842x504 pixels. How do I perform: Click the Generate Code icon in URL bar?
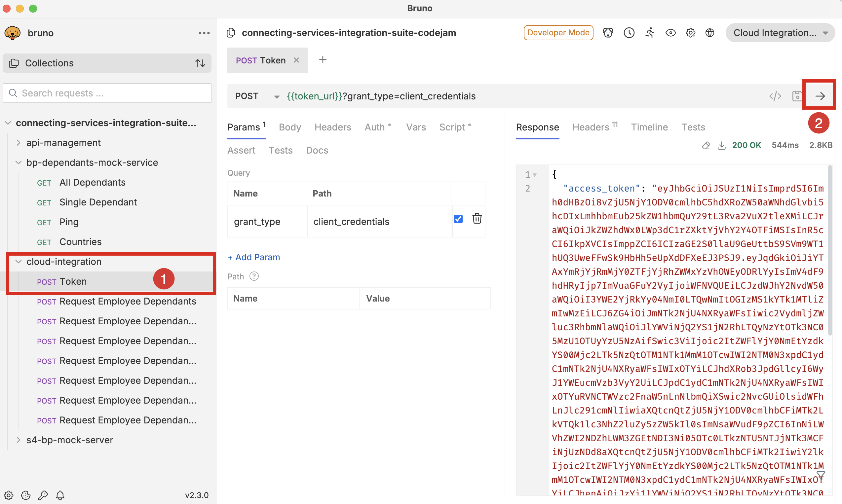pyautogui.click(x=775, y=96)
